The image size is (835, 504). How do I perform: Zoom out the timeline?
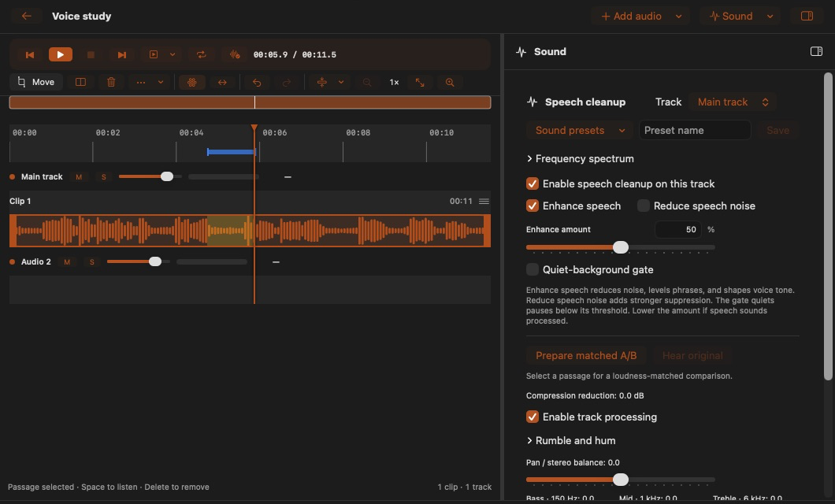tap(367, 82)
